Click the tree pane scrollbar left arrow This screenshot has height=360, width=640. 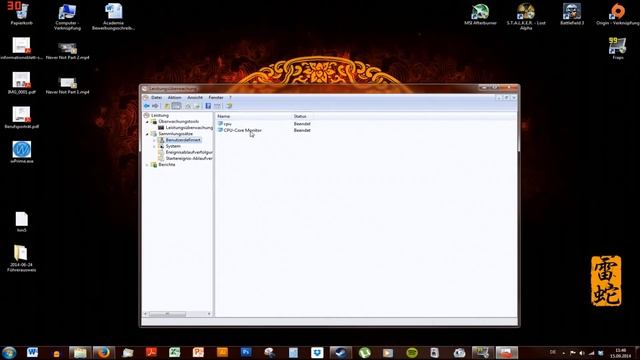145,314
